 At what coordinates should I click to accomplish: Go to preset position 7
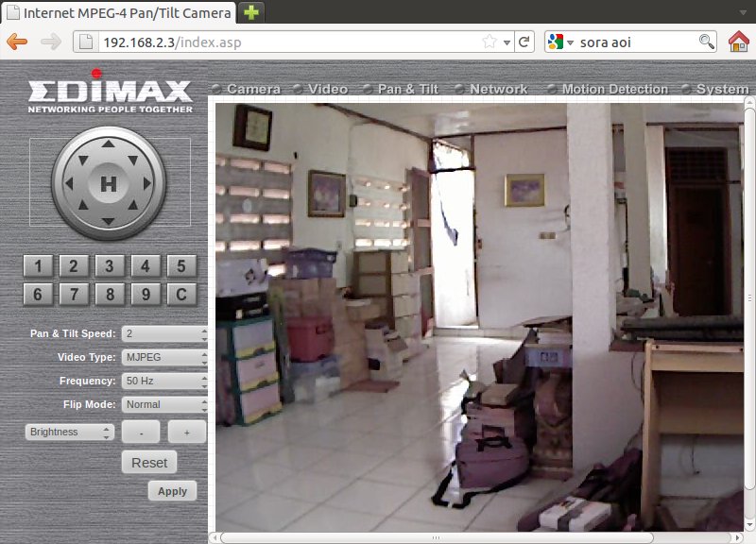pos(74,295)
